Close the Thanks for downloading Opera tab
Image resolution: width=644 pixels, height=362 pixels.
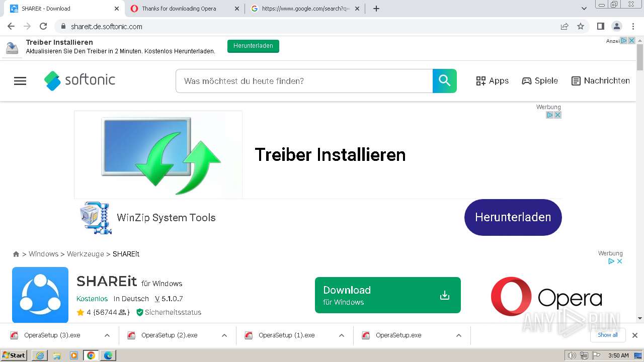pyautogui.click(x=237, y=9)
